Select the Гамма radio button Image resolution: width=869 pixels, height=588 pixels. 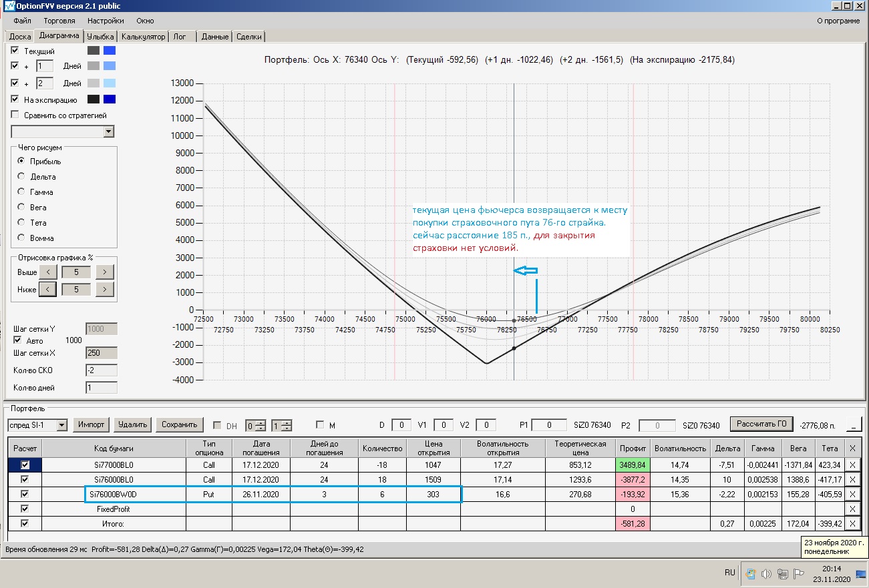21,192
